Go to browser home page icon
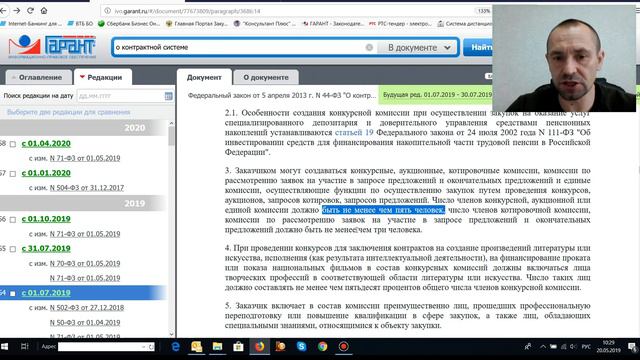Image resolution: width=640 pixels, height=360 pixels. click(x=44, y=11)
